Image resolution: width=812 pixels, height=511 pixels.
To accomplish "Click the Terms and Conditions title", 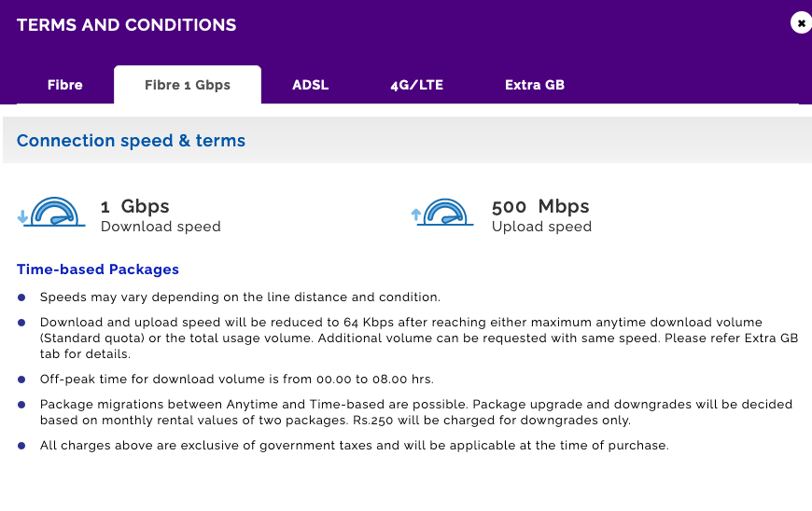I will point(126,25).
